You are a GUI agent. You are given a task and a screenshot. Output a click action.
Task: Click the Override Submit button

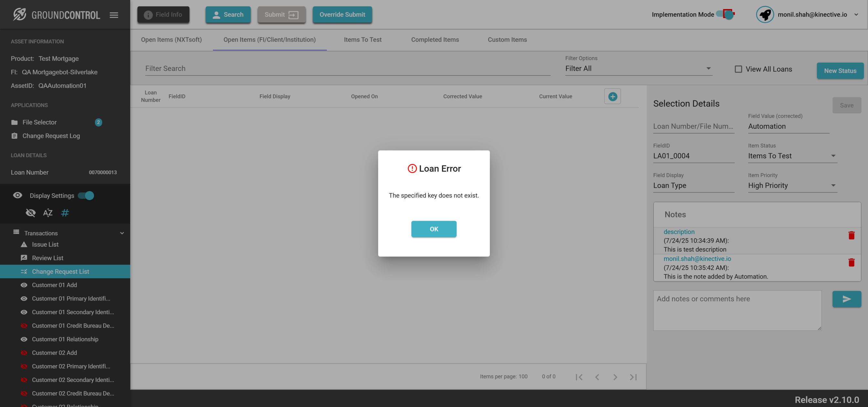pyautogui.click(x=342, y=15)
